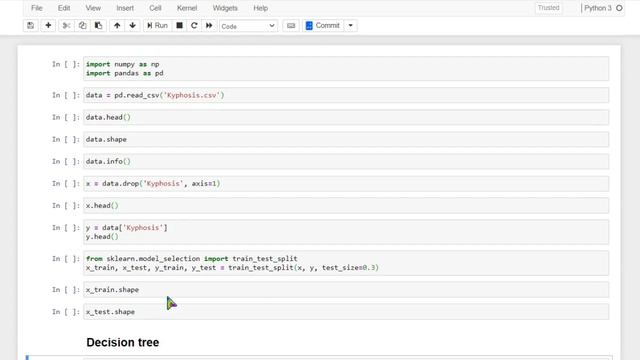
Task: Open the command palette keyboard icon
Action: pos(291,26)
